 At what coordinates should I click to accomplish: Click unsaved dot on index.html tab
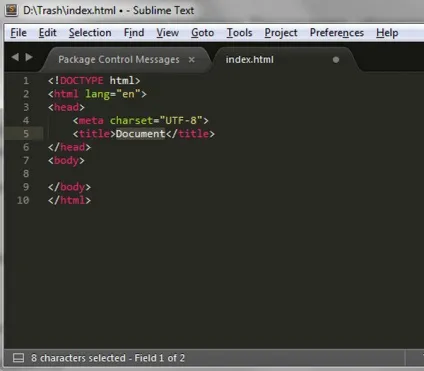336,60
